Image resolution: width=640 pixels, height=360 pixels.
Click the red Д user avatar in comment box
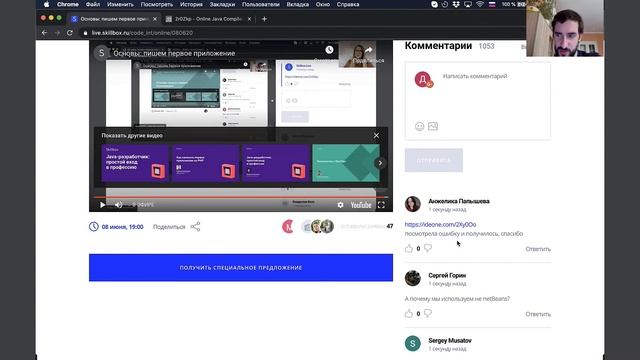point(423,79)
